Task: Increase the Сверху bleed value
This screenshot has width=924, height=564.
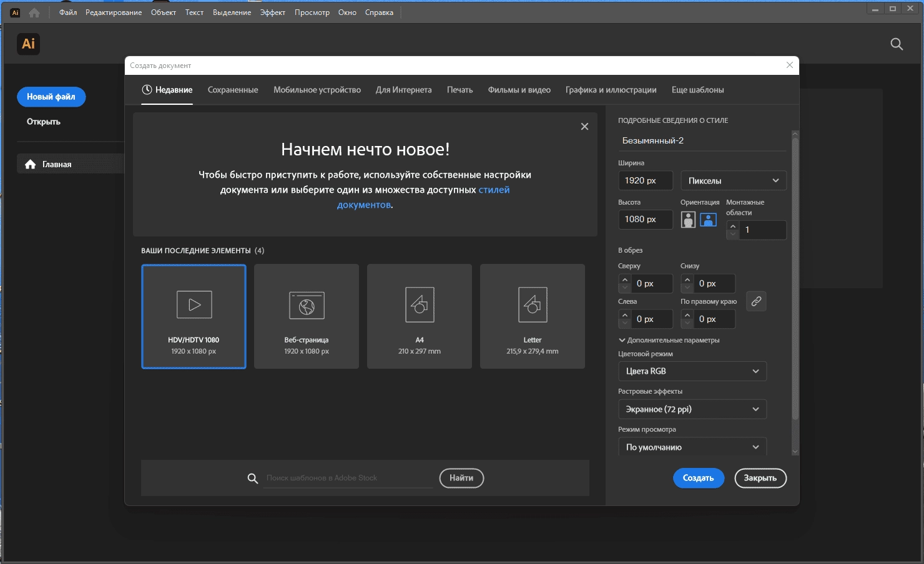Action: 625,280
